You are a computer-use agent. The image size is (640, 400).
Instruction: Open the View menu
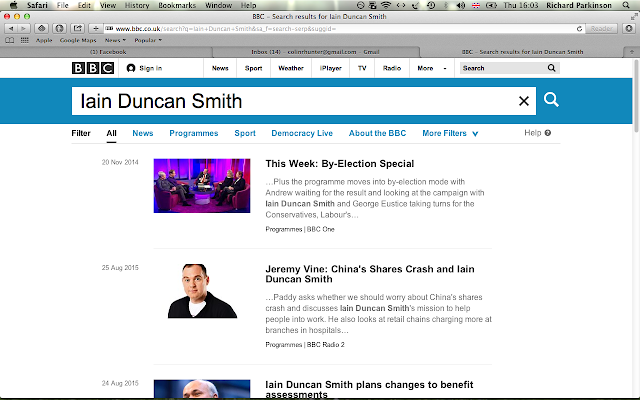tap(108, 5)
